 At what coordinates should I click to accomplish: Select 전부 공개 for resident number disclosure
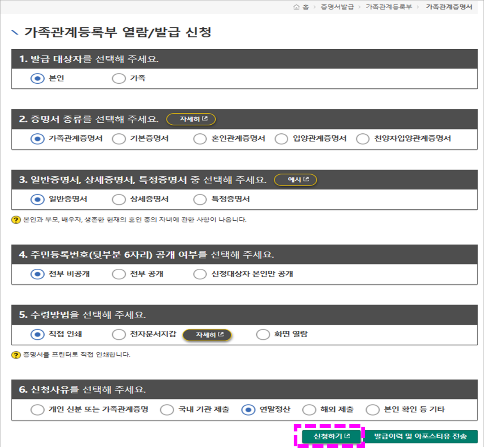119,274
